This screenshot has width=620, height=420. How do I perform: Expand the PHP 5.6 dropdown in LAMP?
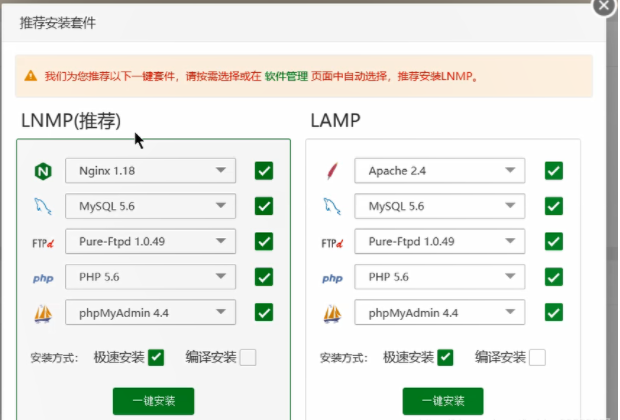440,277
